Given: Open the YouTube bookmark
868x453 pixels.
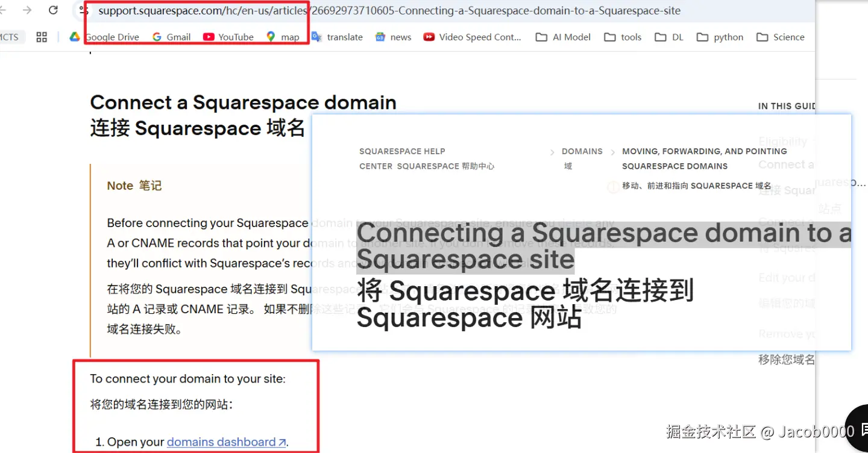Looking at the screenshot, I should (228, 37).
